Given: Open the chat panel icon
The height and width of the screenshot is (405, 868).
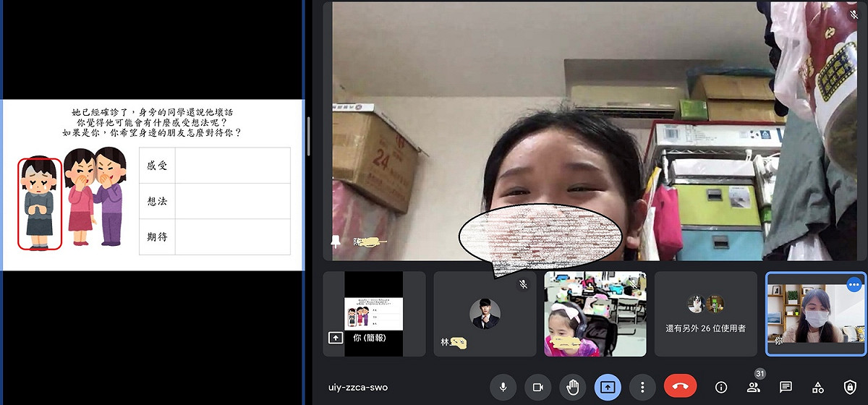Looking at the screenshot, I should pyautogui.click(x=786, y=387).
